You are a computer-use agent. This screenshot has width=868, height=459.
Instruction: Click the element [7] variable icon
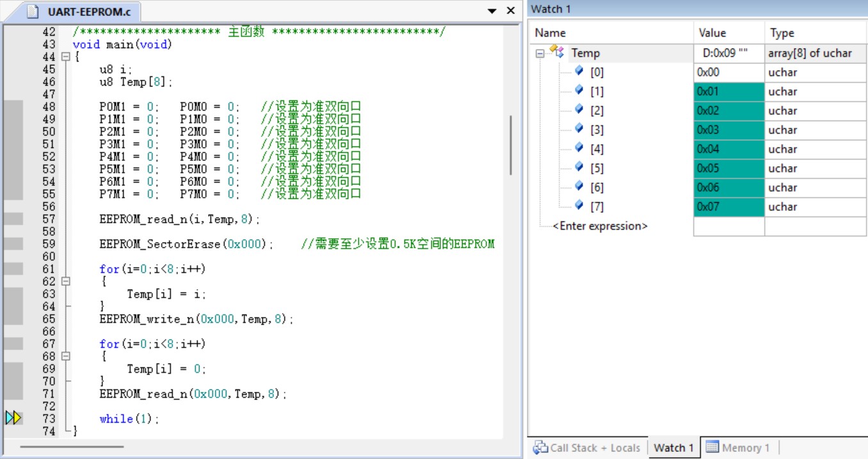pyautogui.click(x=579, y=206)
